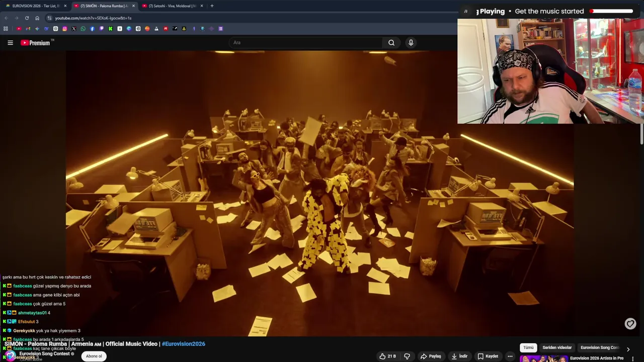The height and width of the screenshot is (362, 644).
Task: Open the apps grid in bookmarks bar
Action: coord(6,29)
